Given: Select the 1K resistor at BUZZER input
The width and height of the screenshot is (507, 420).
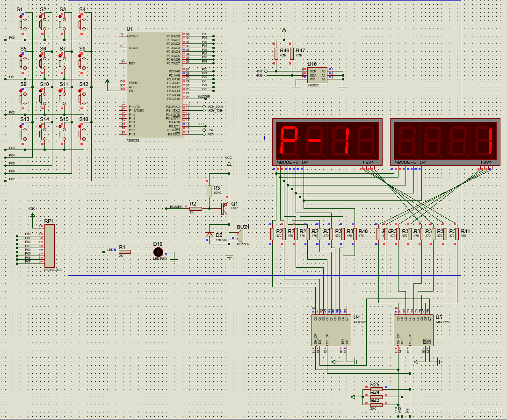Looking at the screenshot, I should (196, 209).
